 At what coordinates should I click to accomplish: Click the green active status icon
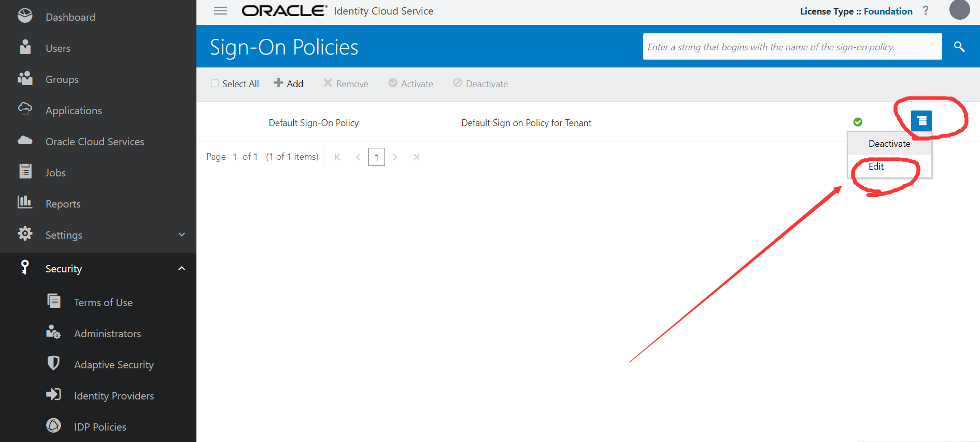(858, 122)
